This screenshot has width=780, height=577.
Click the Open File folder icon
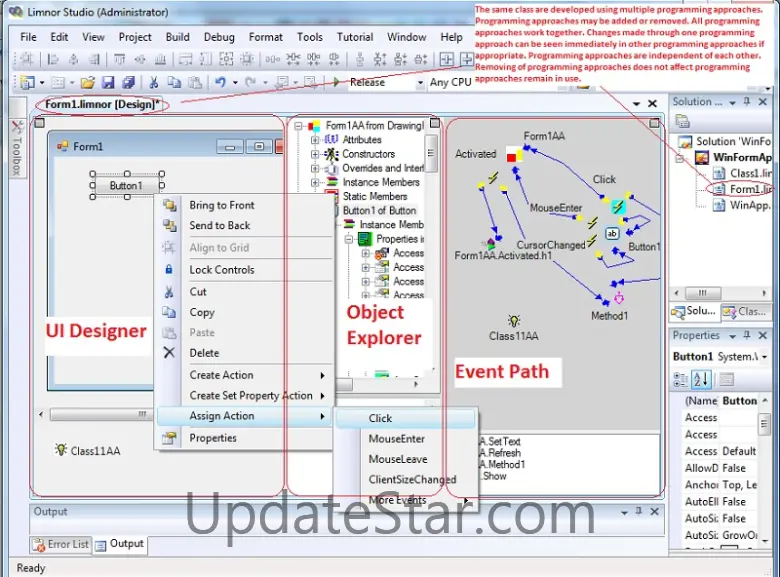point(88,83)
